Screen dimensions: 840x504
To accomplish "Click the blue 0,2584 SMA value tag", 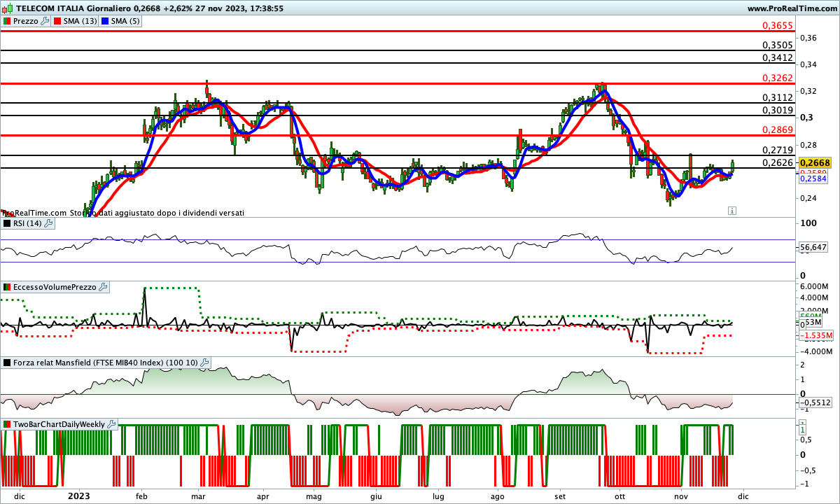I will click(x=813, y=178).
